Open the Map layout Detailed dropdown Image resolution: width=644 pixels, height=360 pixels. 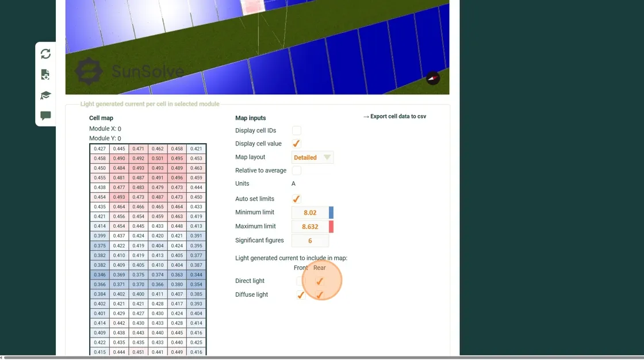coord(312,158)
